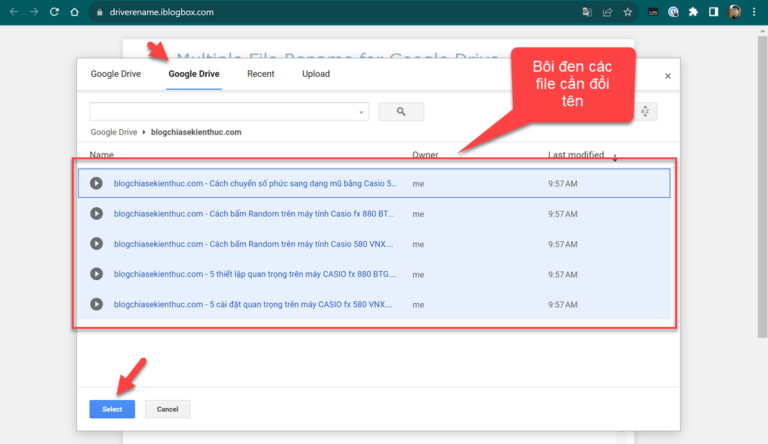The image size is (768, 444).
Task: Click the round extension icon left of the puzzle icon
Action: coord(673,12)
